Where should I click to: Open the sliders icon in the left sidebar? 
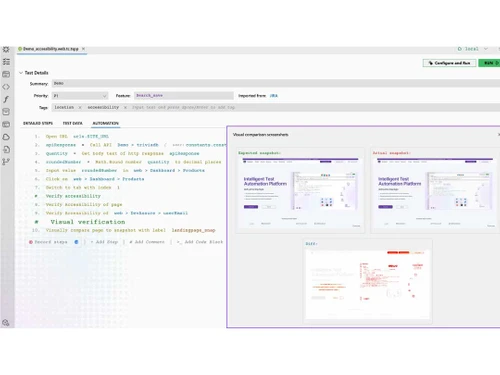click(6, 62)
